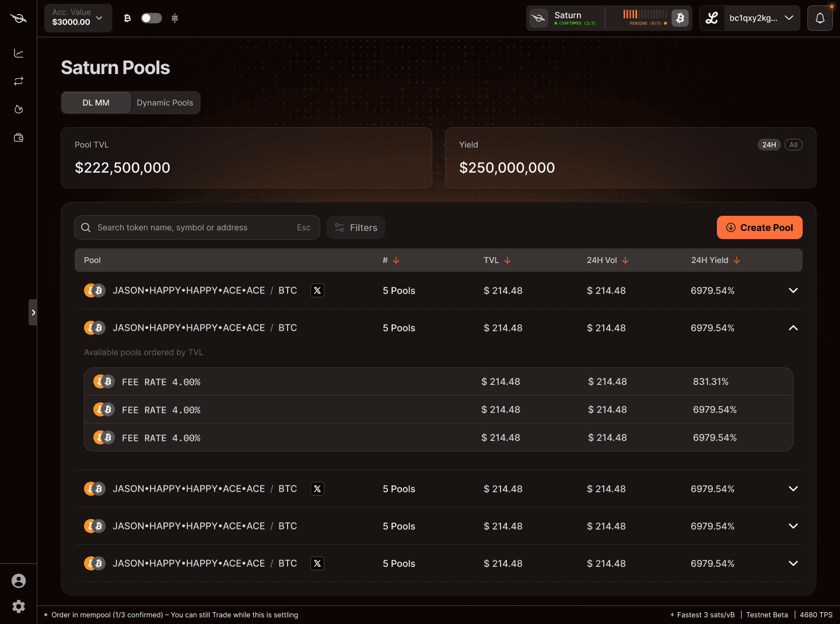Screen dimensions: 840x624
Task: Sort by 24H Yield column arrow
Action: point(737,260)
